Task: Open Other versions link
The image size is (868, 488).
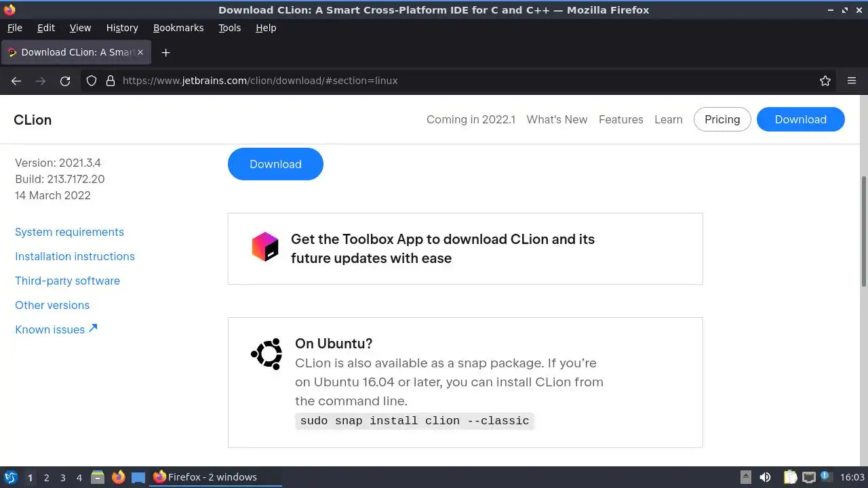Action: pyautogui.click(x=52, y=305)
